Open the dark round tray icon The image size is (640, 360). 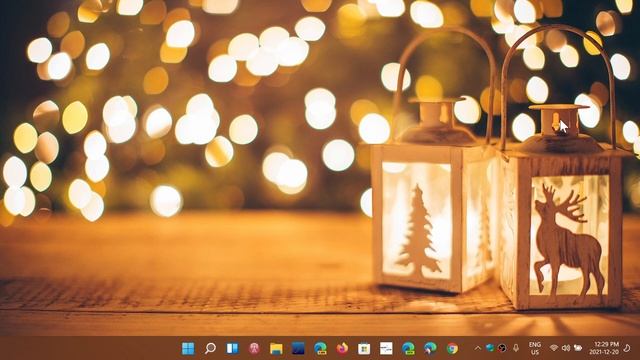(x=502, y=348)
